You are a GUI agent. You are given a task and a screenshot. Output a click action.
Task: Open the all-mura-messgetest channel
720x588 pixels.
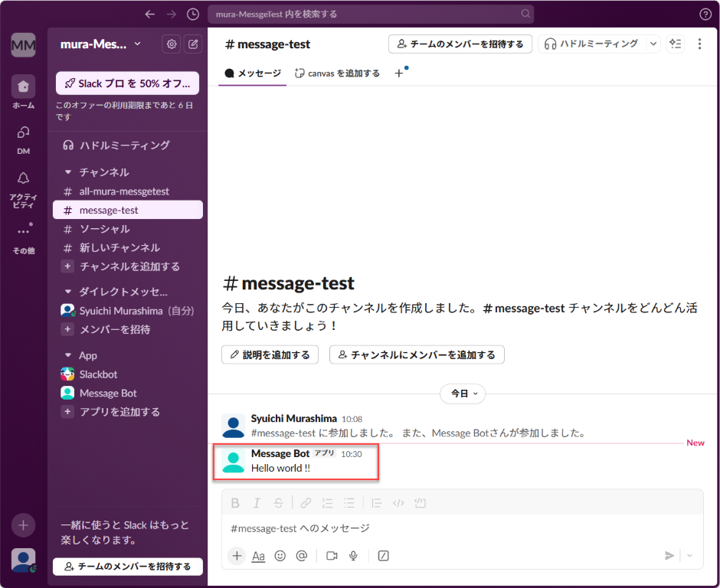coord(128,191)
